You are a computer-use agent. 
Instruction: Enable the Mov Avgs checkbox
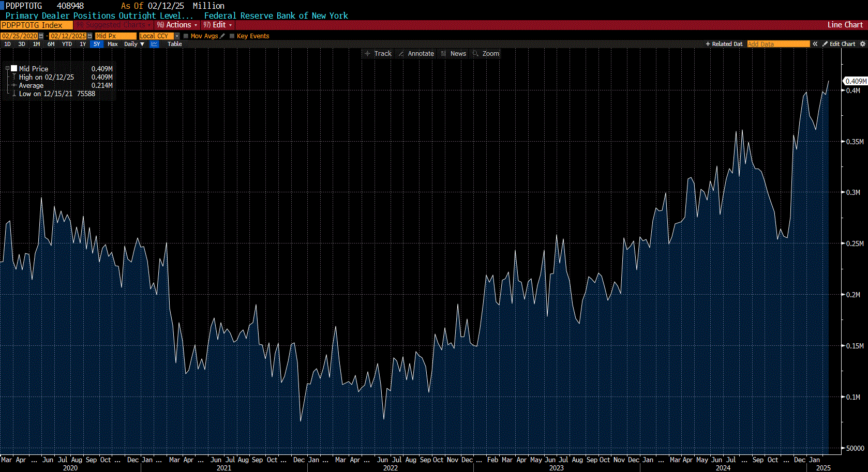point(186,36)
